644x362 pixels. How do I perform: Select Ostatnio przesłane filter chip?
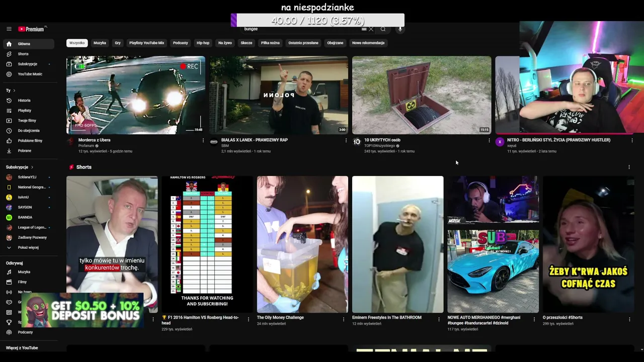coord(303,43)
